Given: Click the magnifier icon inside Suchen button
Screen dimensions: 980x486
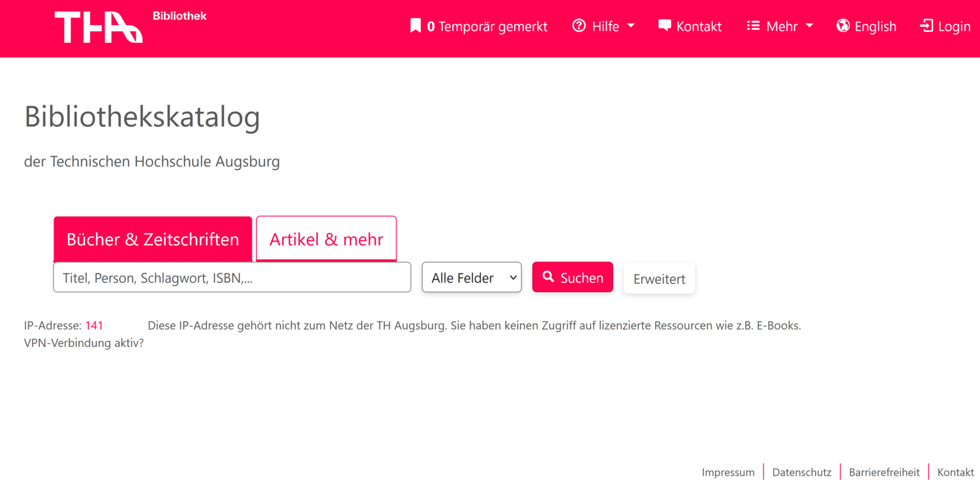Looking at the screenshot, I should point(549,277).
